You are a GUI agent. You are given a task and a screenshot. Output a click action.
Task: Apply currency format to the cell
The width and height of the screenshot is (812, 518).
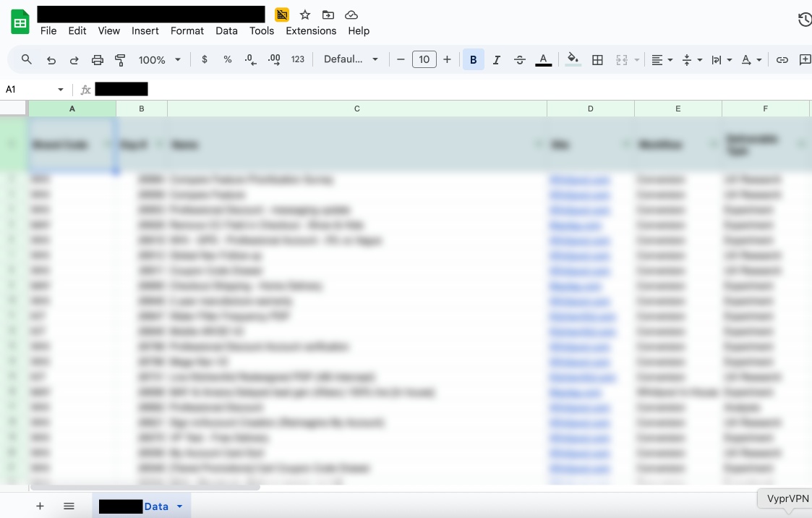[x=204, y=59]
